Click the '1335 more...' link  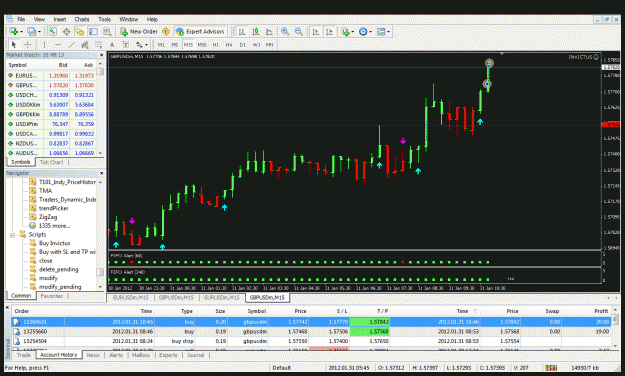[x=54, y=226]
